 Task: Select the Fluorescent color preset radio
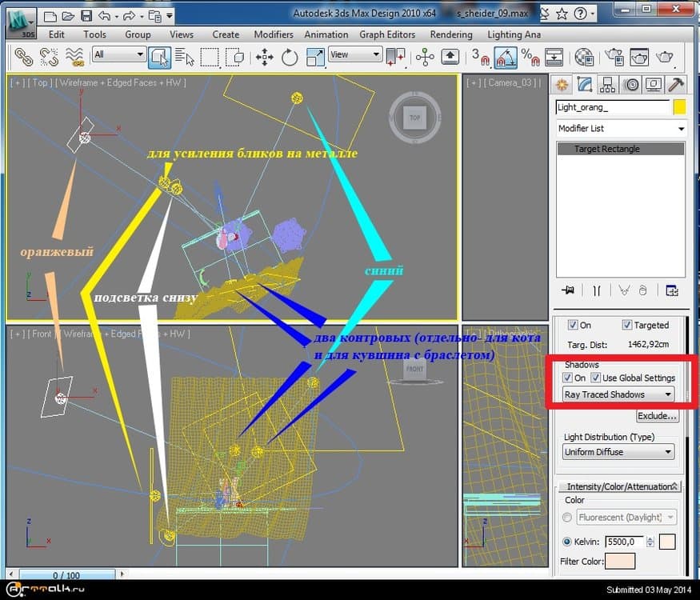pyautogui.click(x=567, y=518)
